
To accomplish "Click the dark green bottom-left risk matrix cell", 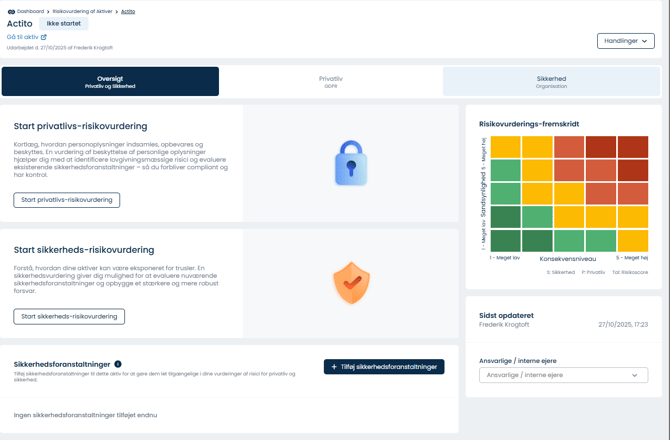I will click(x=505, y=241).
